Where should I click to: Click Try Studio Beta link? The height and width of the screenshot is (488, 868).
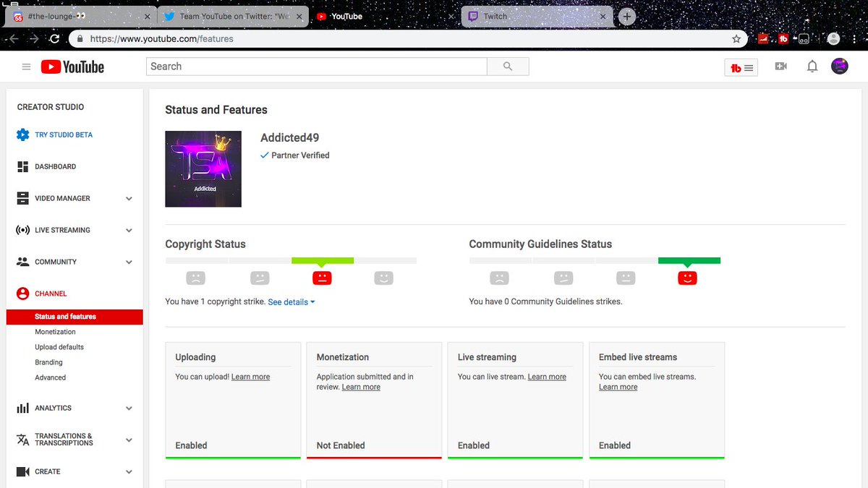64,134
